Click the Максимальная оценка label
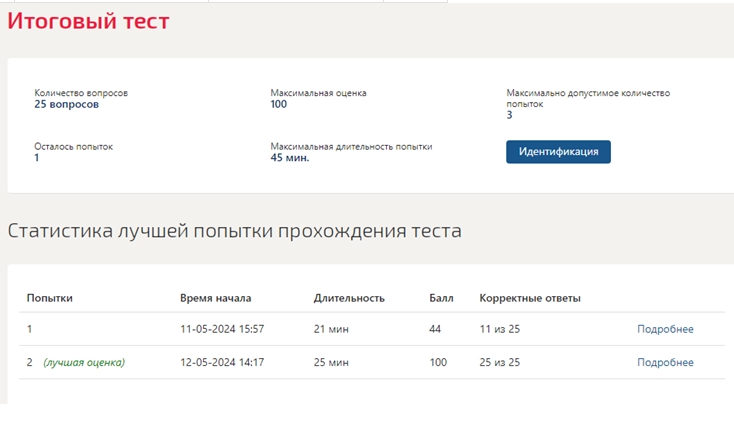This screenshot has height=424, width=734. [x=318, y=93]
